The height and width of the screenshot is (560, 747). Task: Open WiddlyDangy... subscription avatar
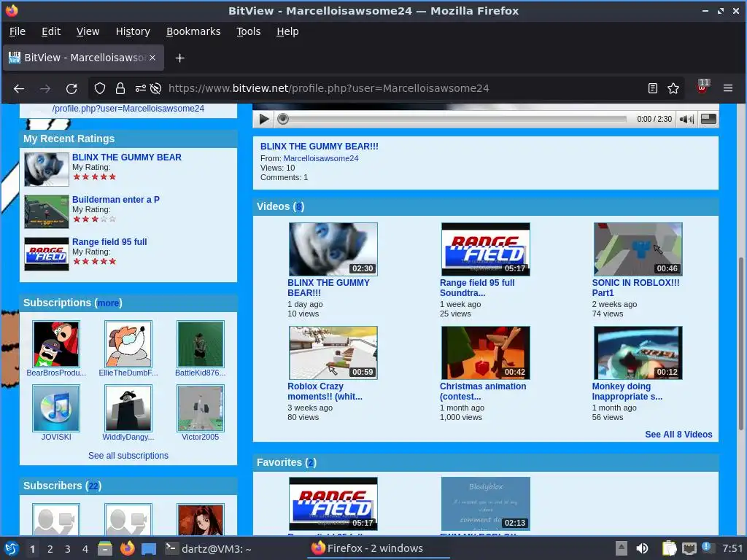[x=128, y=408]
